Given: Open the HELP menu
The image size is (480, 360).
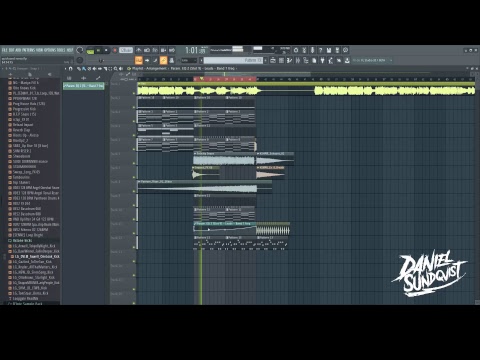Looking at the screenshot, I should [x=69, y=50].
